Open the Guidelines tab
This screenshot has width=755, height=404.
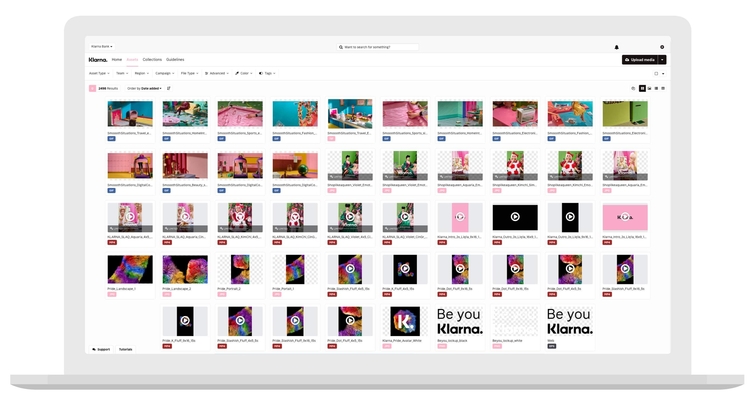click(175, 60)
